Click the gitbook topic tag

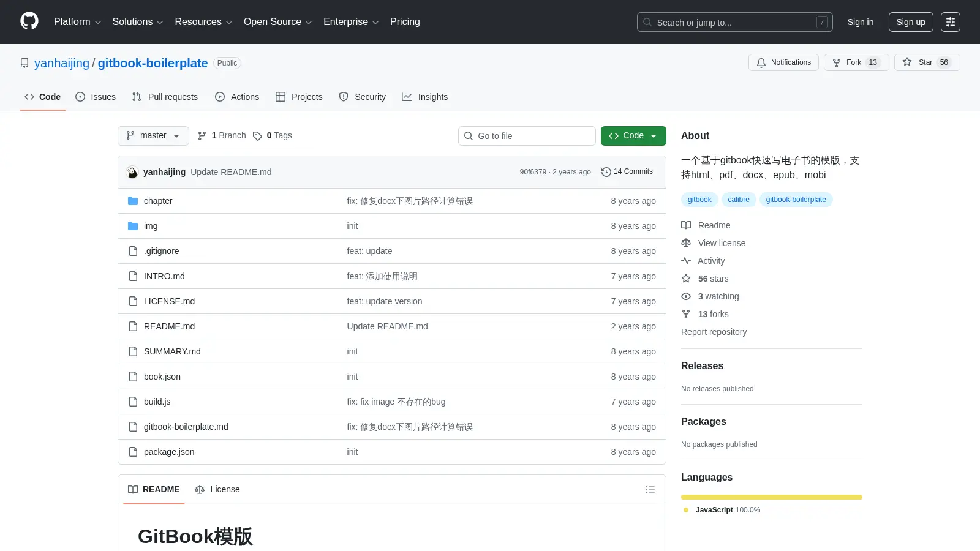click(x=699, y=200)
